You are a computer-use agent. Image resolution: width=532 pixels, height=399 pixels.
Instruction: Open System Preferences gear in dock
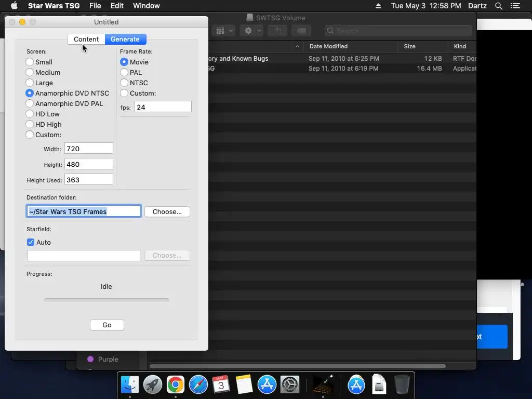(x=289, y=384)
